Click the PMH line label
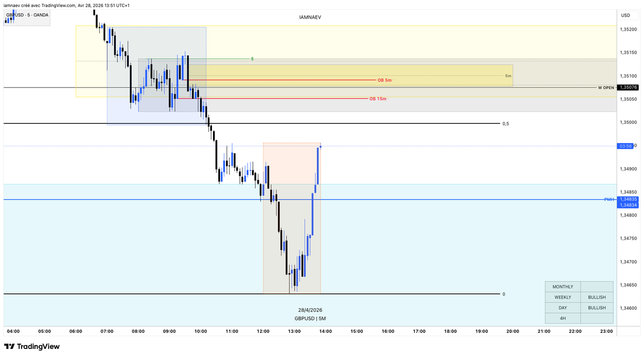The width and height of the screenshot is (644, 357). click(609, 199)
